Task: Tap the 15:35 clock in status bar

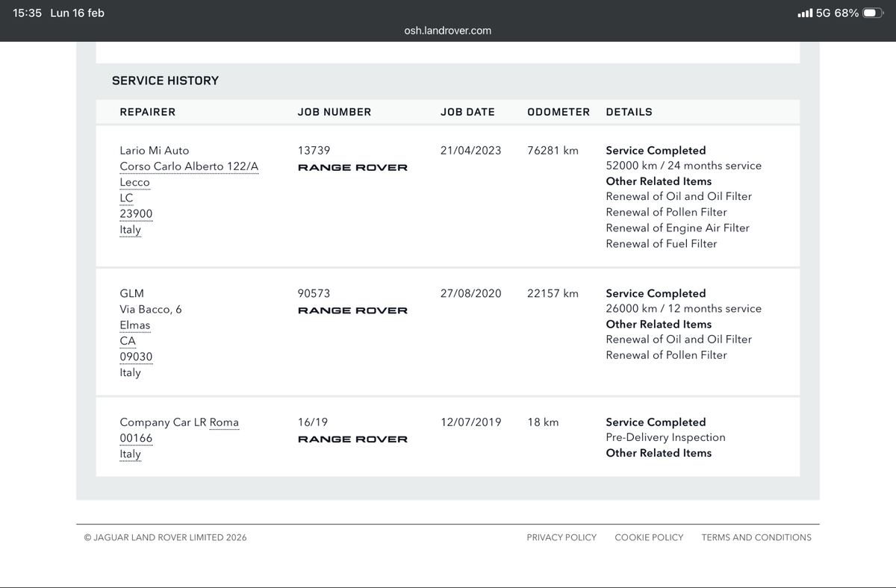Action: click(x=28, y=13)
